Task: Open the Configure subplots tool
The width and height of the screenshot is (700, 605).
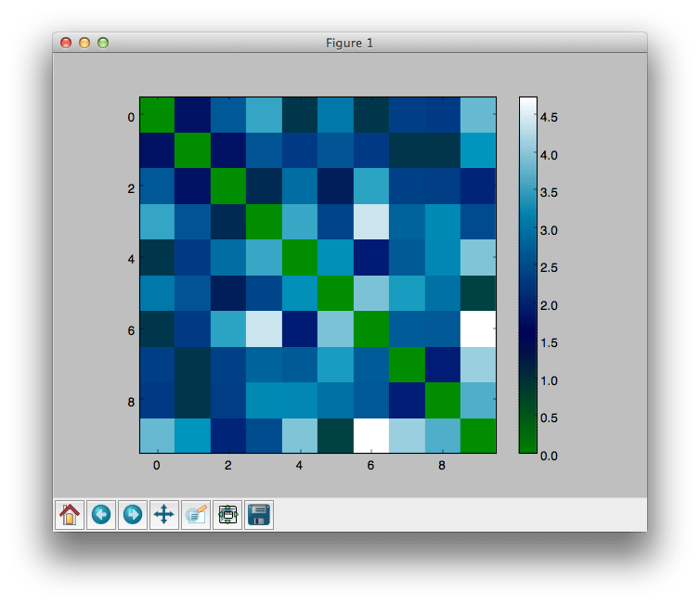Action: click(227, 515)
